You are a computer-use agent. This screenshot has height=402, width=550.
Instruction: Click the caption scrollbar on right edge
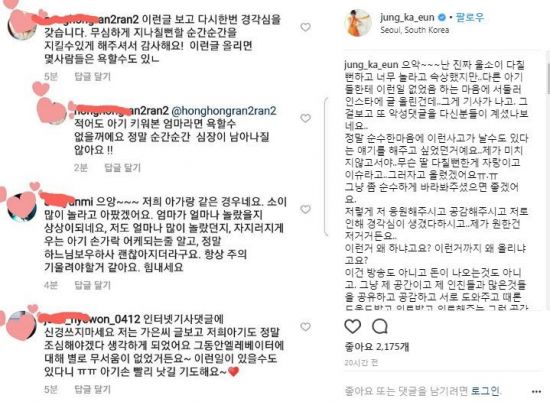click(x=548, y=72)
